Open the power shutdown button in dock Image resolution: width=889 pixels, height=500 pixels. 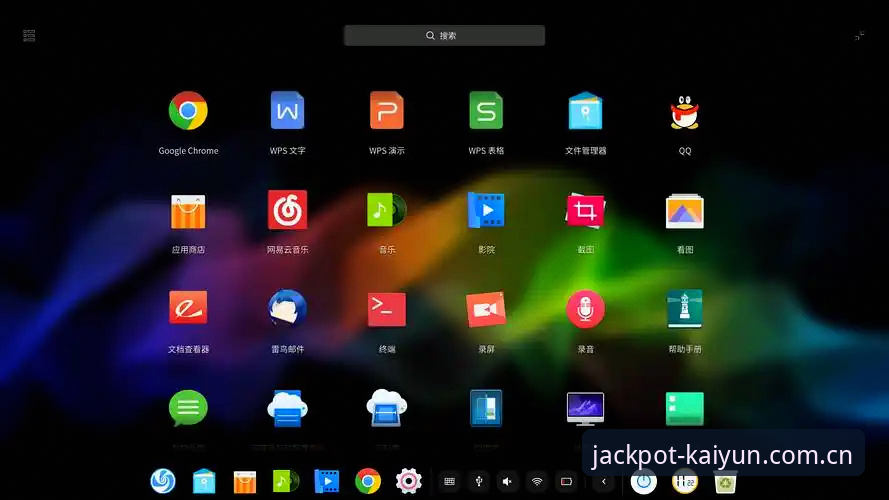644,481
